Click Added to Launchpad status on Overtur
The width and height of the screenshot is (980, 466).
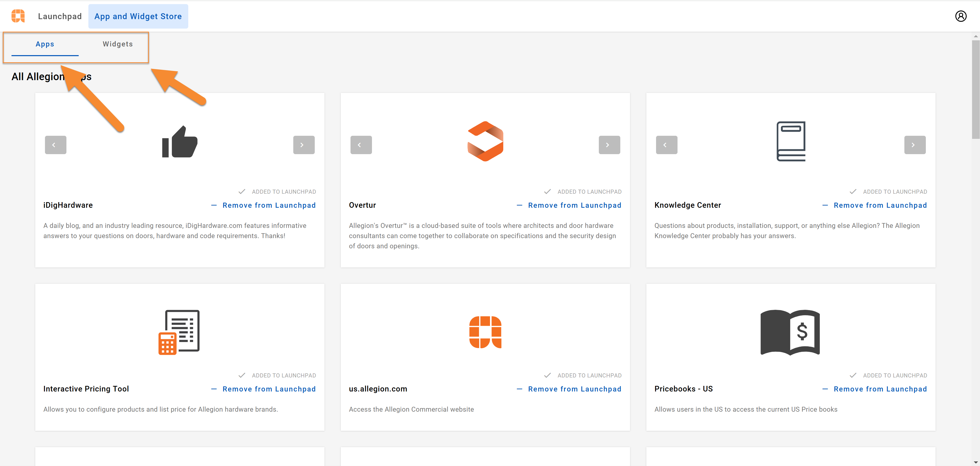[583, 192]
